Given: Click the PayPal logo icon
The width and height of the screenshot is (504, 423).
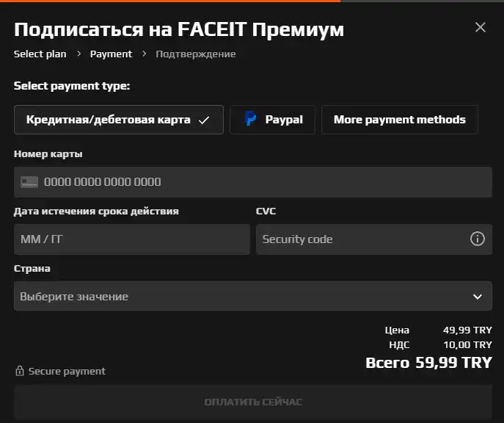Looking at the screenshot, I should (250, 118).
